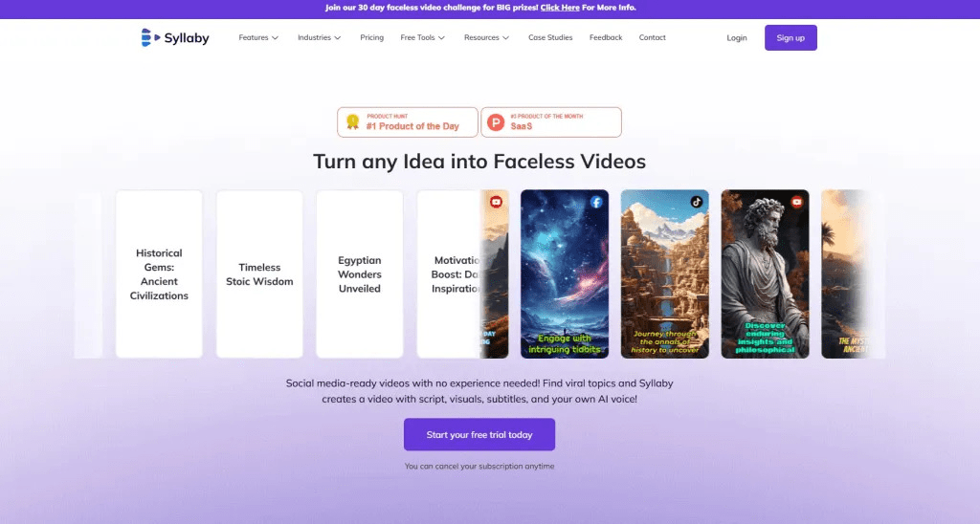The width and height of the screenshot is (980, 524).
Task: Click the Product Hunt P logo icon
Action: coord(496,122)
